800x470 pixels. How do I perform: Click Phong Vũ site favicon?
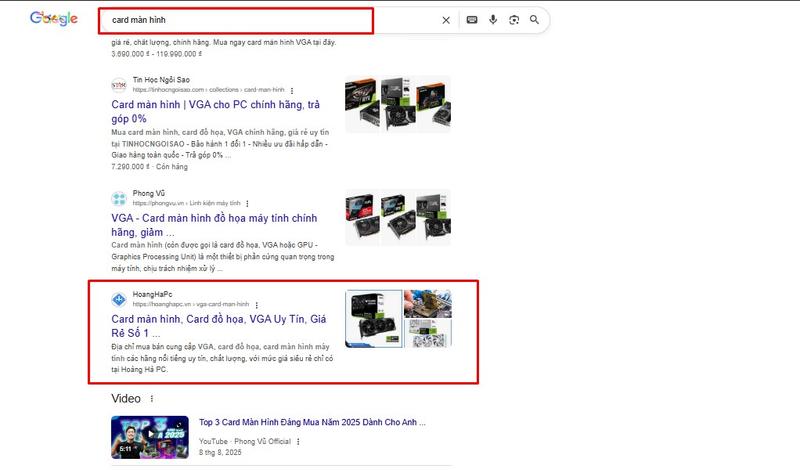(x=119, y=198)
